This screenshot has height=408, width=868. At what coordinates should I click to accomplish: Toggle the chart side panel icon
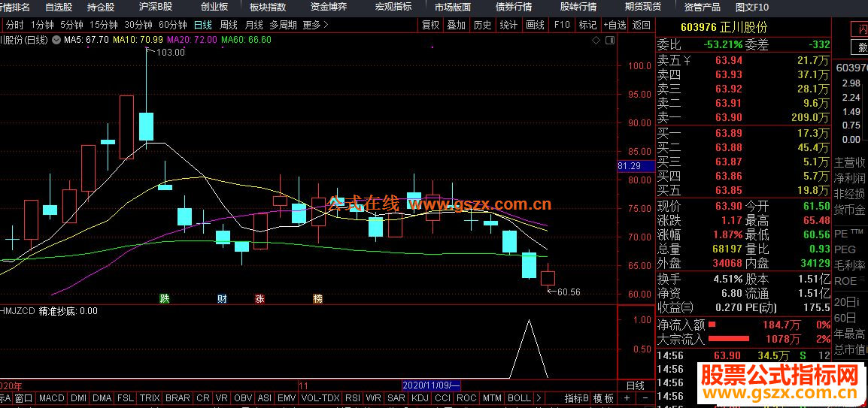coord(610,41)
